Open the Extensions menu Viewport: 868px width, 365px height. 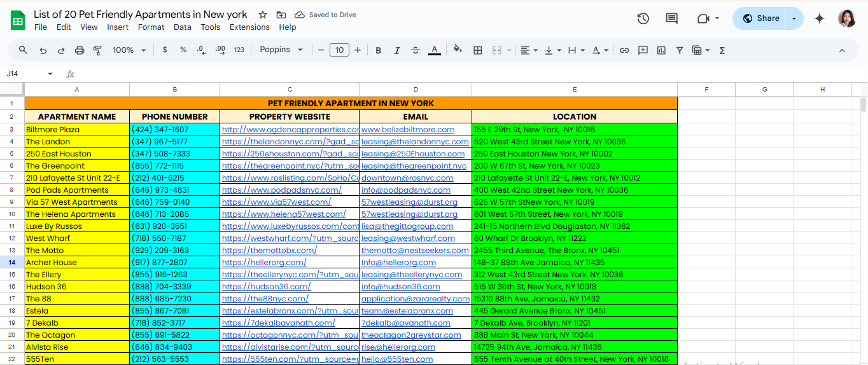249,27
